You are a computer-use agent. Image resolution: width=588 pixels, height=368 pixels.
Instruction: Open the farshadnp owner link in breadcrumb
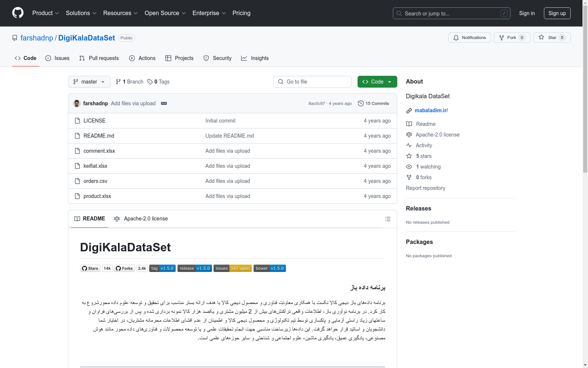tap(37, 38)
